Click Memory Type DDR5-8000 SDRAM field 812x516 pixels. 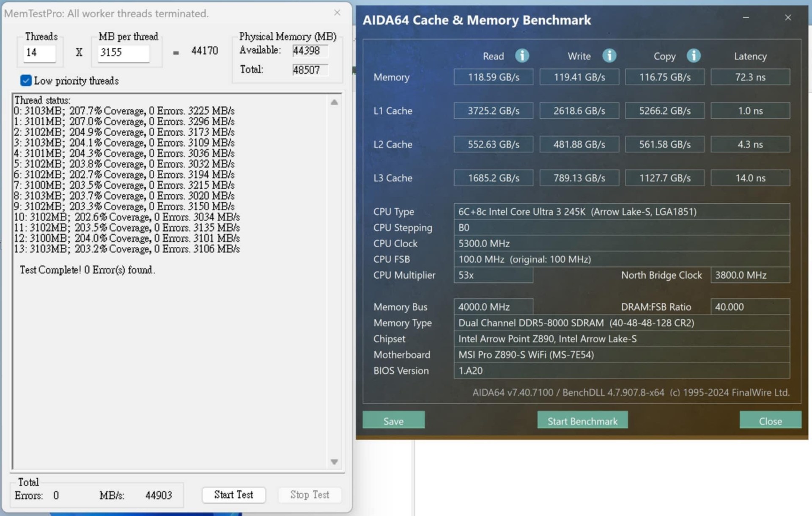[x=622, y=323]
